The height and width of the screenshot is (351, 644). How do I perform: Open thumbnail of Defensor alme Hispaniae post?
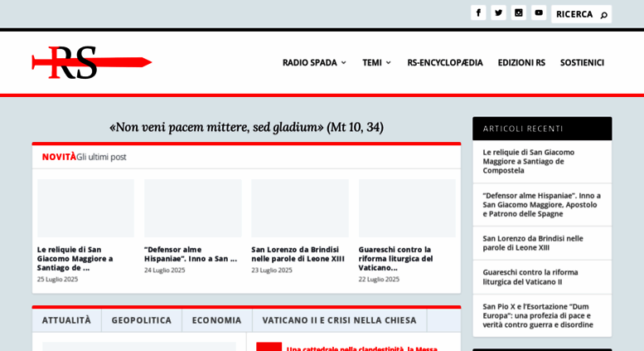(x=192, y=208)
